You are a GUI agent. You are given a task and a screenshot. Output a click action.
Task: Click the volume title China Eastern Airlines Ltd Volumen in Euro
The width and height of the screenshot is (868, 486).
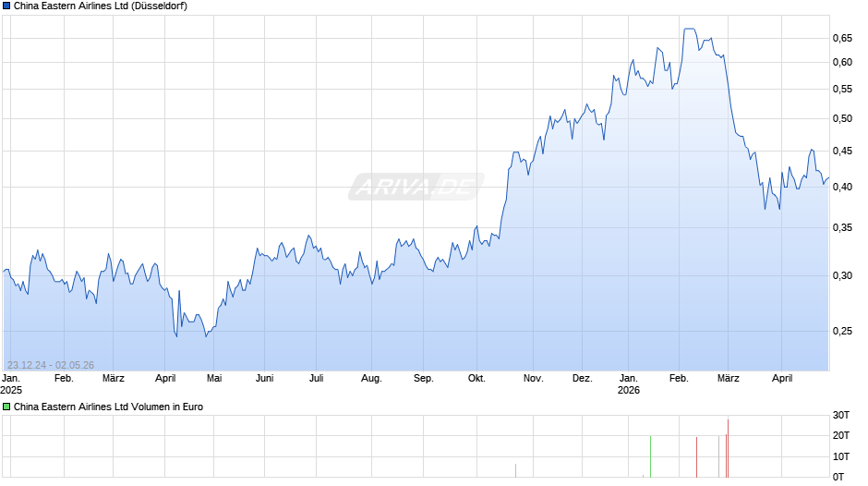pos(109,407)
